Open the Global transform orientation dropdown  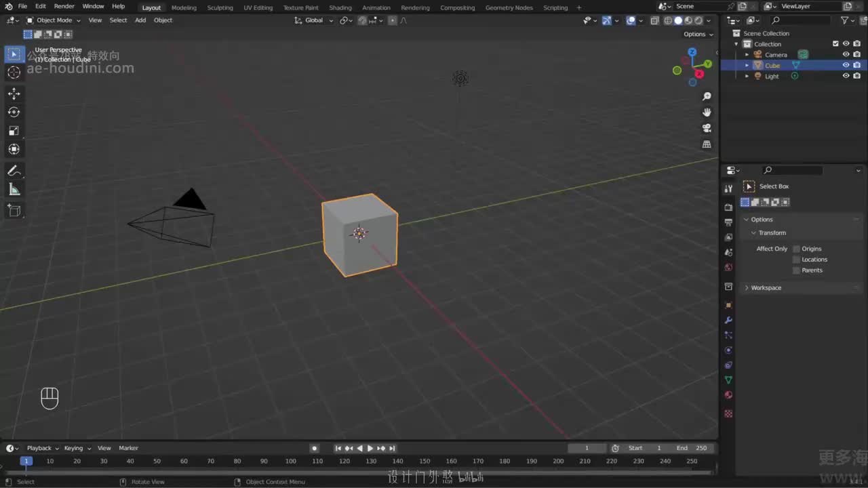click(315, 20)
